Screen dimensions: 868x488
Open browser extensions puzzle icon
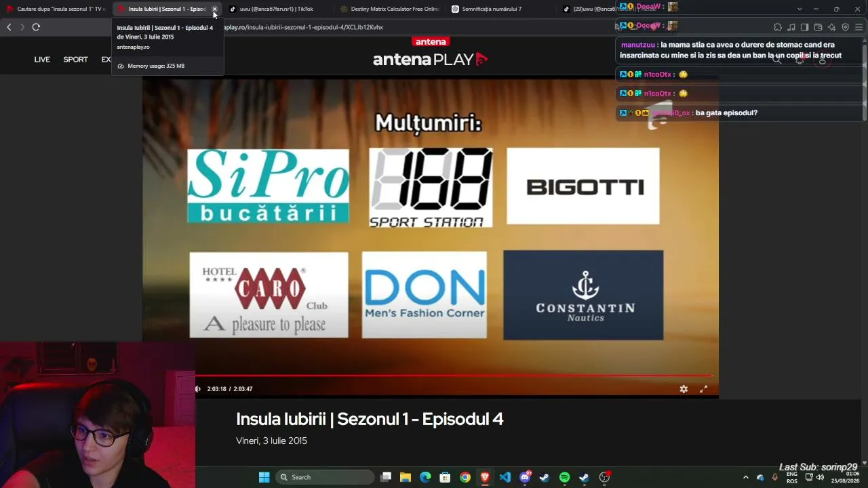pos(777,27)
